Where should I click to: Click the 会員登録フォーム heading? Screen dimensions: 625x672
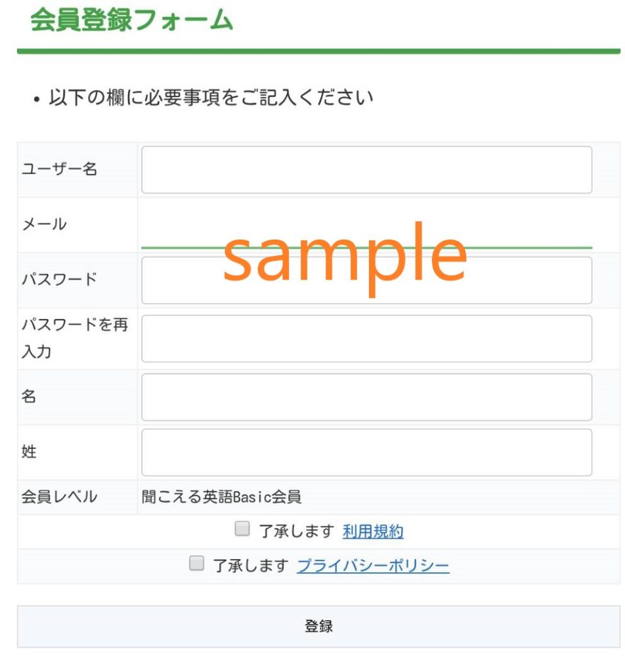coord(132,20)
